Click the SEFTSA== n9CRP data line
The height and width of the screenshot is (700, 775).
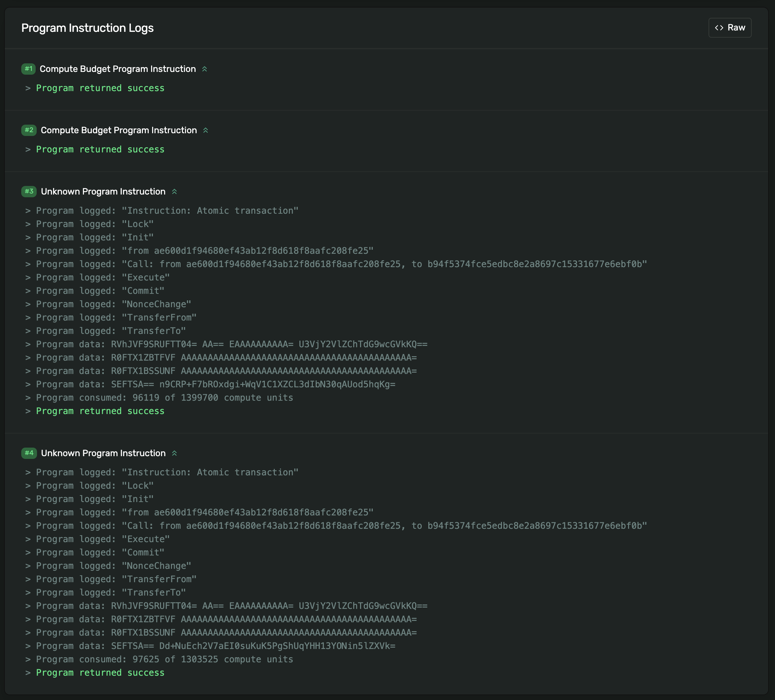pyautogui.click(x=215, y=384)
